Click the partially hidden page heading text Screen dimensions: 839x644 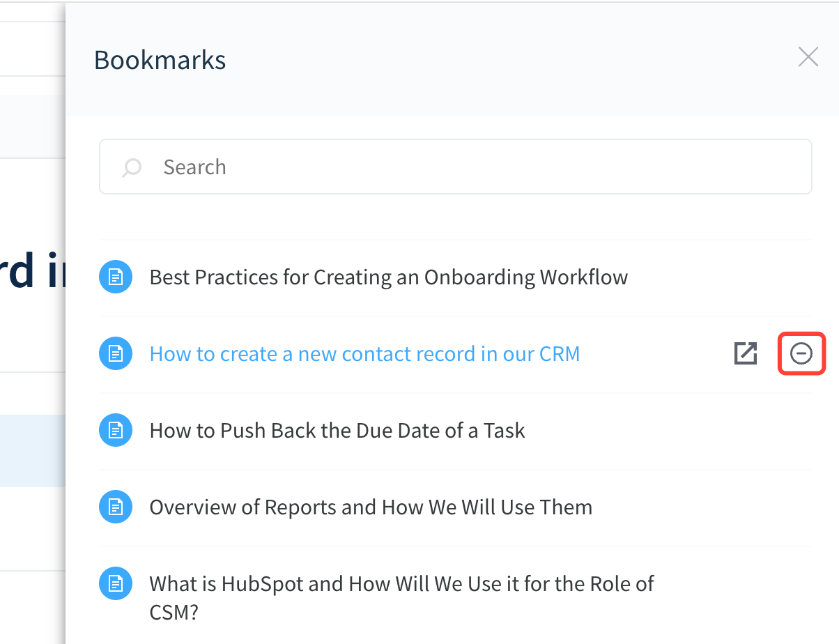coord(32,272)
